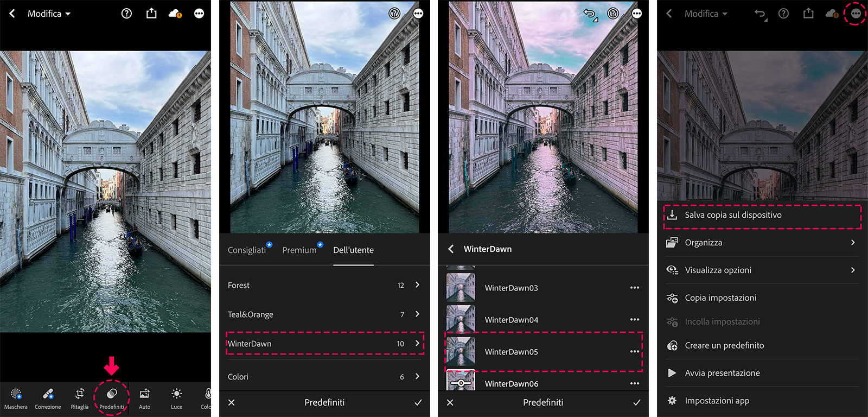Screen dimensions: 868x417
Task: Select Copia impostazioni menu entry
Action: pyautogui.click(x=762, y=298)
